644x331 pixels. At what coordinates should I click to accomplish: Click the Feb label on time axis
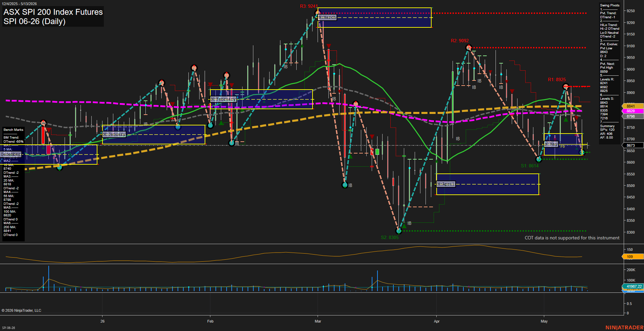coord(210,321)
